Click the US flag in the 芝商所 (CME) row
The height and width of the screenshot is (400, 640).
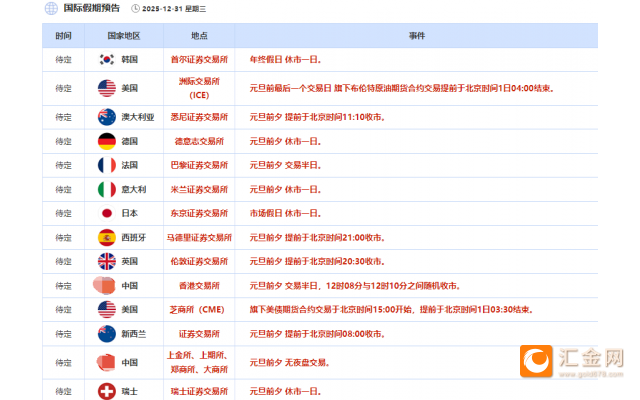pyautogui.click(x=107, y=309)
